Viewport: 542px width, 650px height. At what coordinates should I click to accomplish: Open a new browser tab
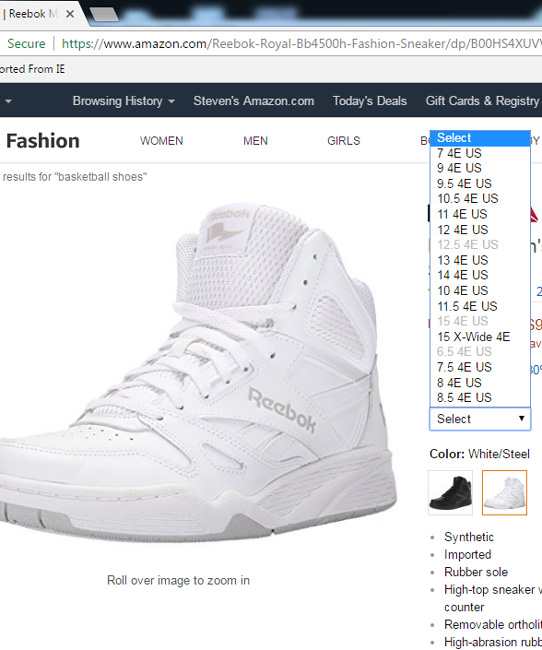coord(104,15)
